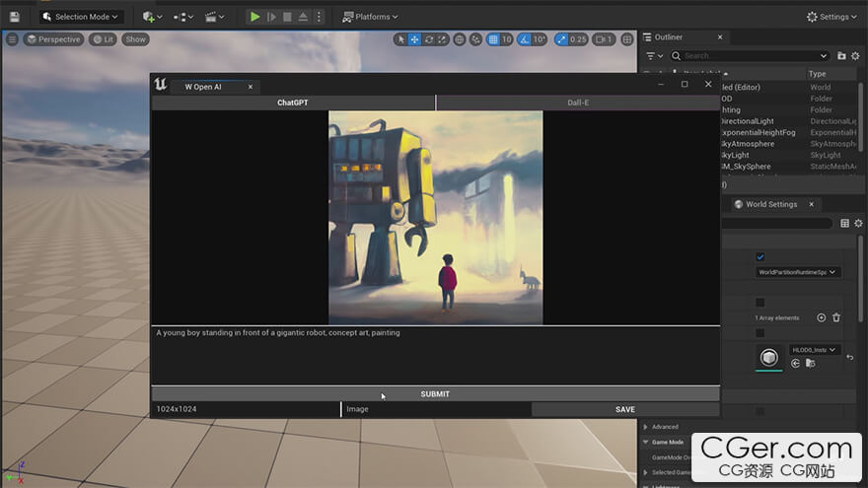
Task: Switch to the ChatGPT tab
Action: 293,103
